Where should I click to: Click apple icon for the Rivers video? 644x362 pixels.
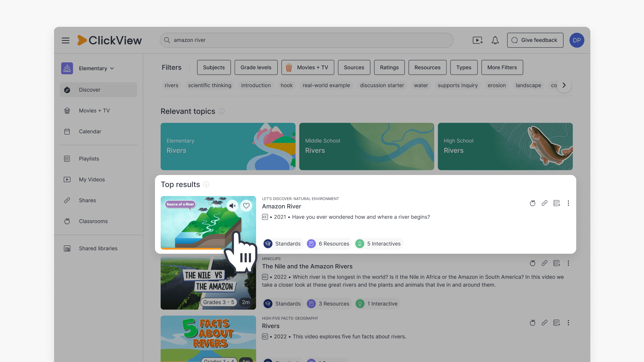click(532, 323)
